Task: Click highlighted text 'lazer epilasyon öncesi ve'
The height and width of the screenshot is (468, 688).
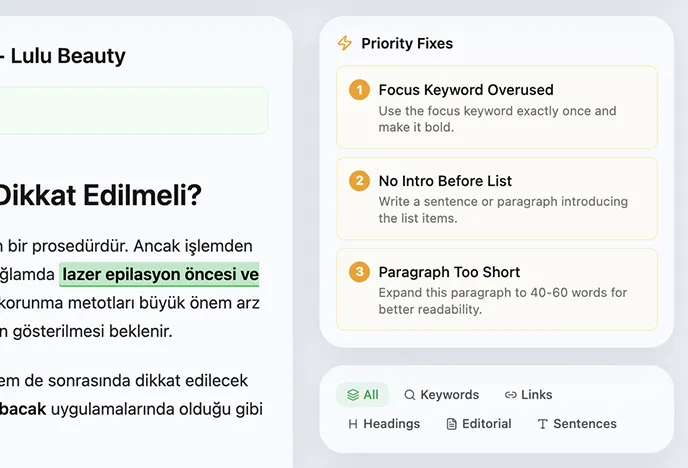Action: tap(160, 274)
